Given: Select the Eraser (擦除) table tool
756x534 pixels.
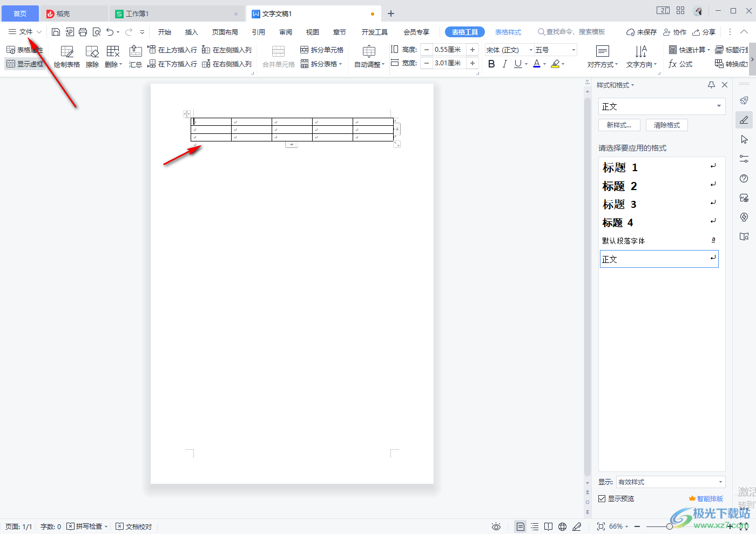Looking at the screenshot, I should (92, 57).
